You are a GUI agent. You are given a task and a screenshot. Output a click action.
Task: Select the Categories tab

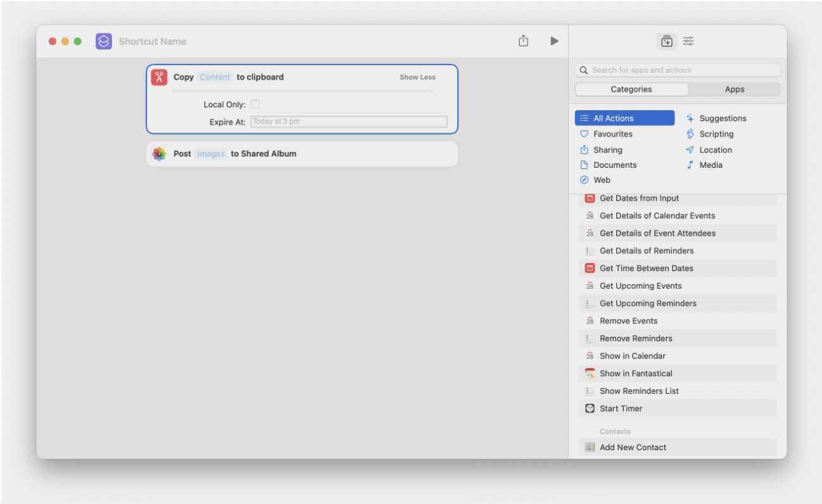point(631,89)
